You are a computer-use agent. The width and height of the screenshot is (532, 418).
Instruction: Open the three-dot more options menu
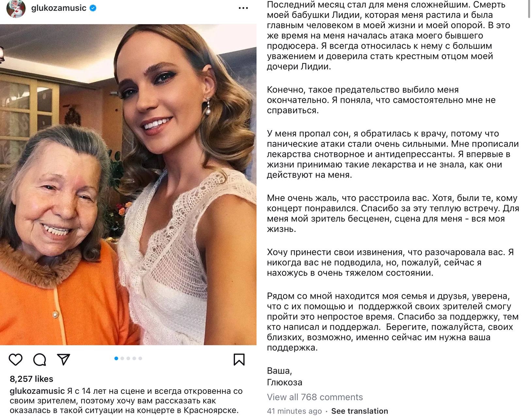pyautogui.click(x=243, y=8)
